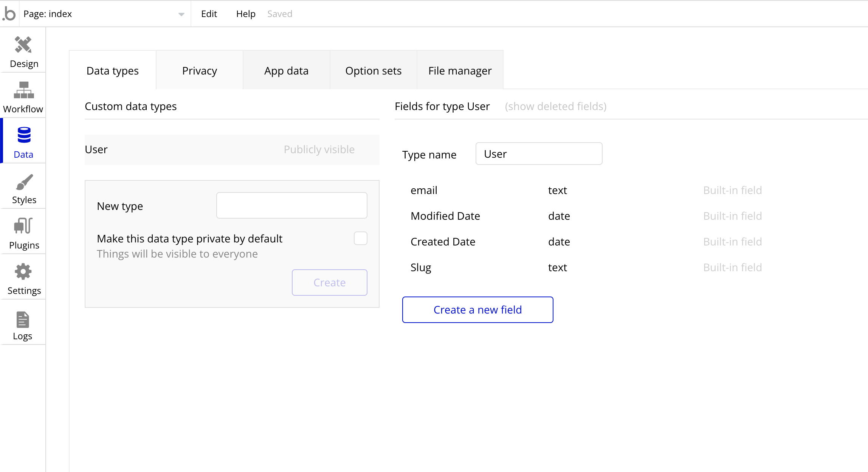Click the New type input field
Screen dimensions: 868x472
click(x=291, y=205)
